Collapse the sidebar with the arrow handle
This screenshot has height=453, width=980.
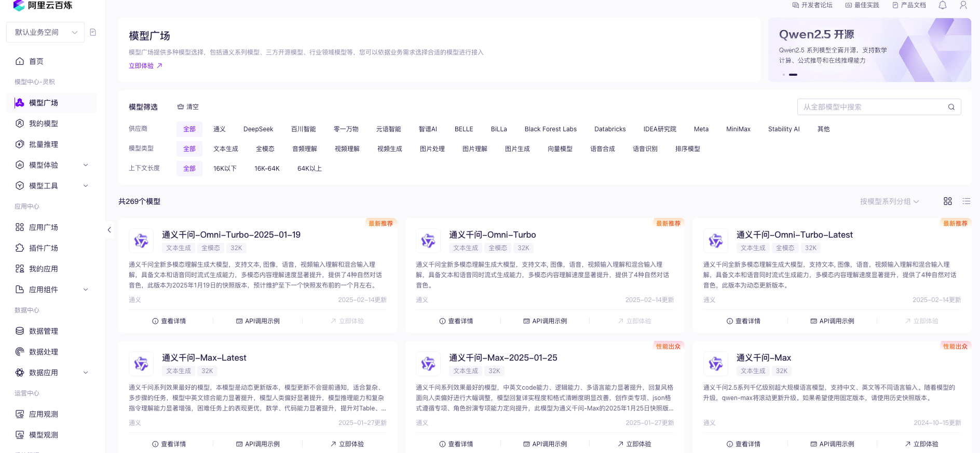click(x=109, y=230)
